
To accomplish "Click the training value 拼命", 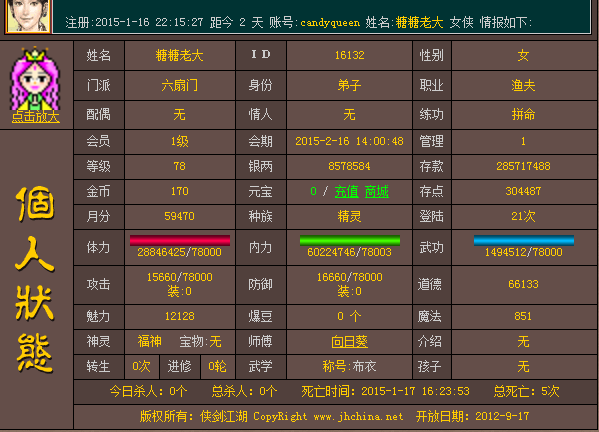I will (523, 114).
